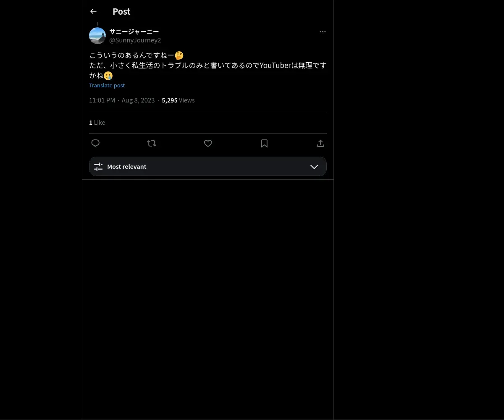Click the Translate post link
Viewport: 504px width, 420px height.
(107, 85)
